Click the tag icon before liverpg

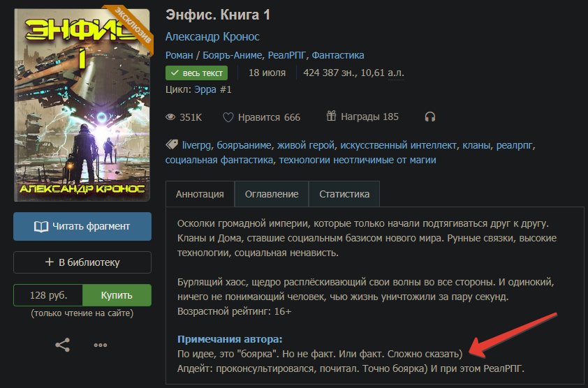click(172, 144)
